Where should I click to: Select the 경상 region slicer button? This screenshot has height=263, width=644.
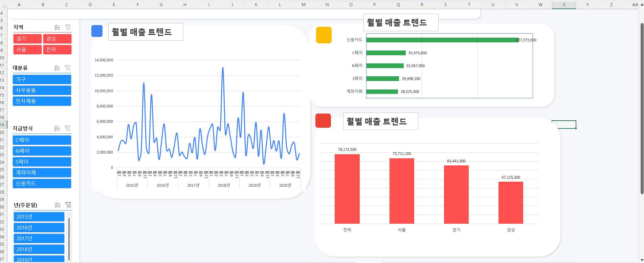(57, 39)
